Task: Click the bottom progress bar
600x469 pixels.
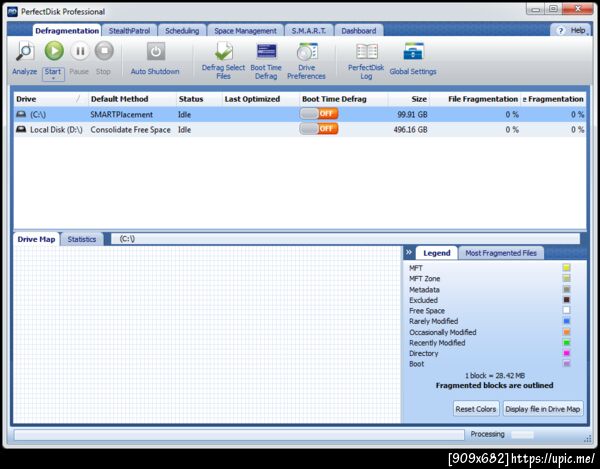Action: [239, 435]
